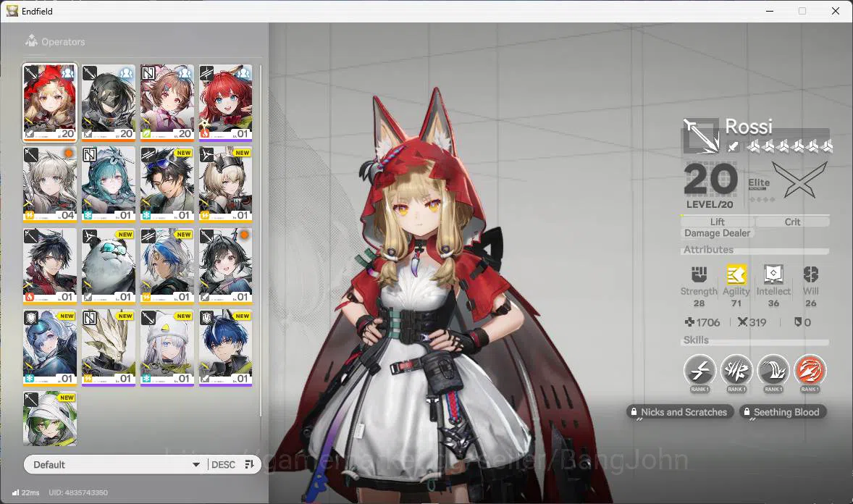Image resolution: width=853 pixels, height=504 pixels.
Task: Select the Lift tag
Action: [717, 222]
